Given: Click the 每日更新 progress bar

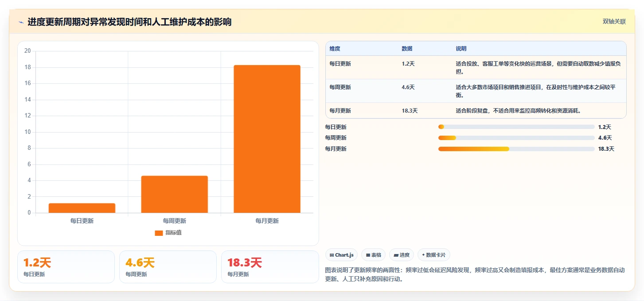Looking at the screenshot, I should 516,127.
